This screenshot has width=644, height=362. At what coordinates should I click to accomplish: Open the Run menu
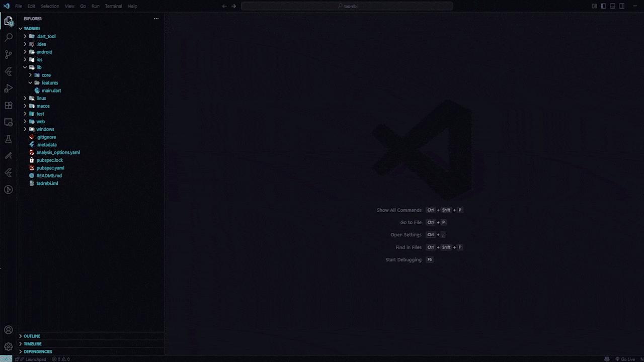(x=95, y=6)
